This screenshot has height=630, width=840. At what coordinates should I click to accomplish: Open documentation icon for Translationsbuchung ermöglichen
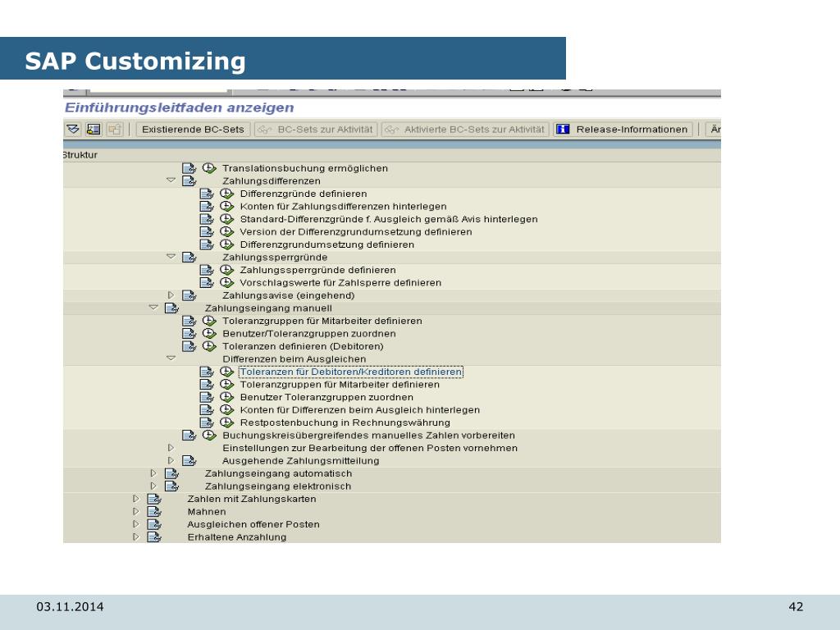189,168
